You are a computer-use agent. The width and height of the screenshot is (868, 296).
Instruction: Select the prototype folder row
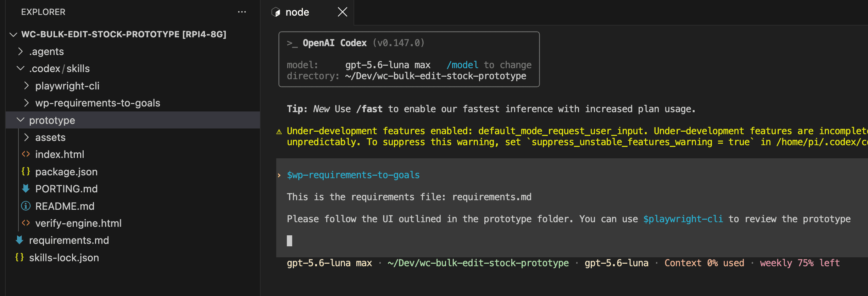click(x=133, y=120)
